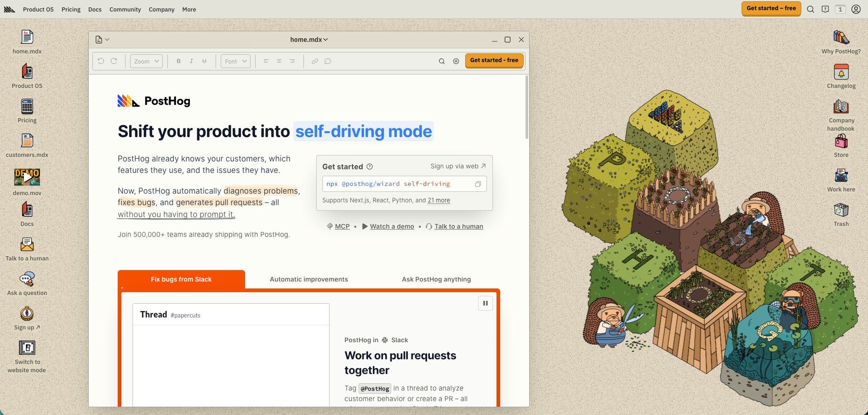Viewport: 868px width, 415px height.
Task: Click the Watch a demo link
Action: pos(388,226)
